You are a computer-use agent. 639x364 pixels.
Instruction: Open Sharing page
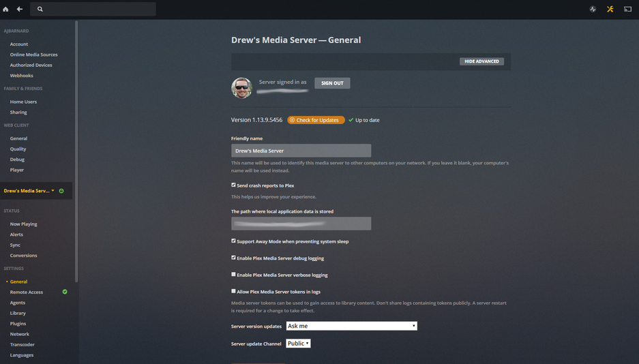[18, 112]
